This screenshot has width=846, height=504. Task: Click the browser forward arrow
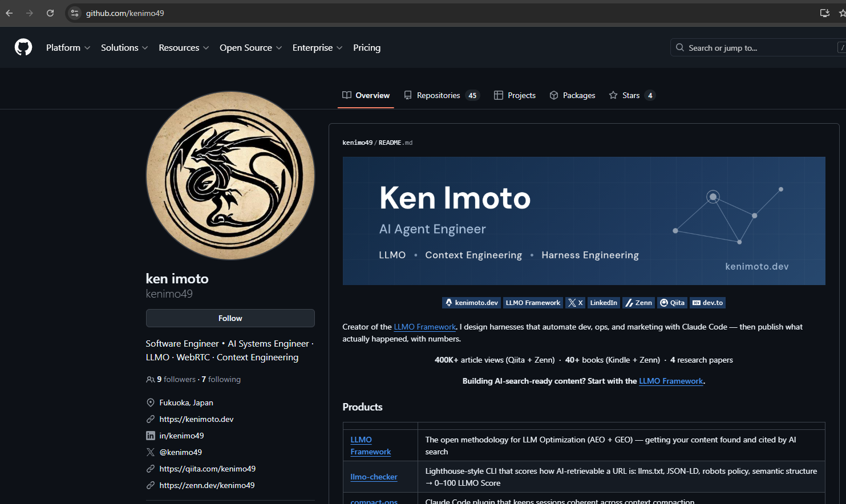pyautogui.click(x=30, y=13)
